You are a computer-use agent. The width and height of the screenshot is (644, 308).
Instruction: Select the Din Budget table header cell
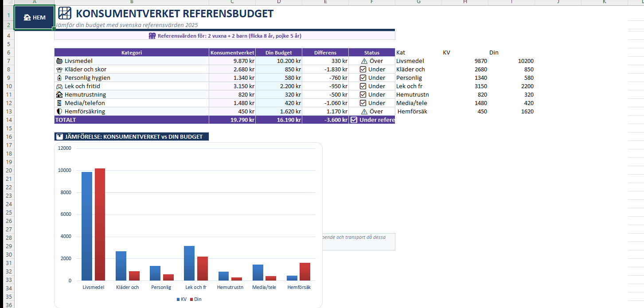pyautogui.click(x=279, y=52)
